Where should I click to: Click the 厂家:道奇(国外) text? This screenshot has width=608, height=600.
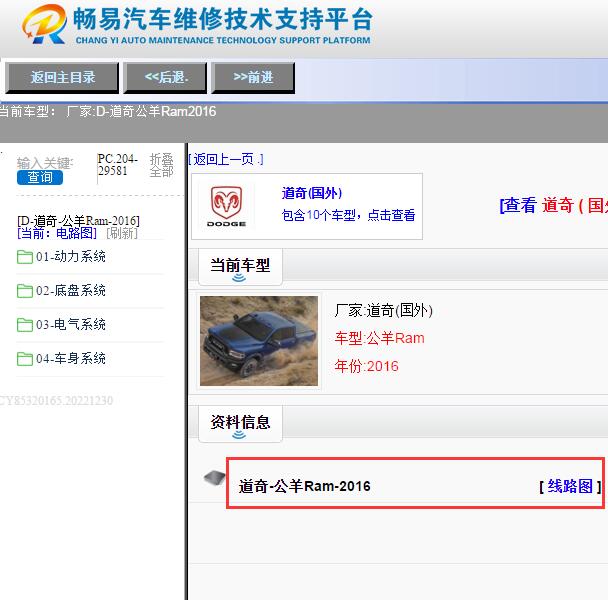383,310
